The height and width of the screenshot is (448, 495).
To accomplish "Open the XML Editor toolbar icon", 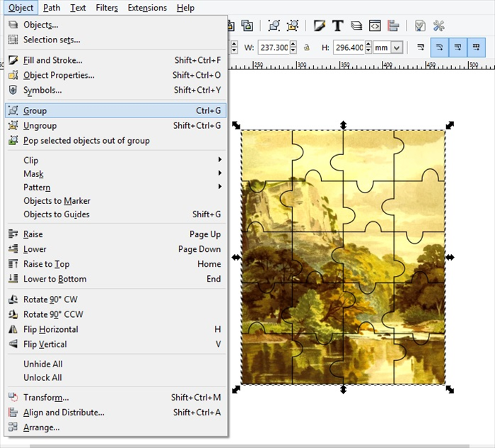I will [375, 25].
